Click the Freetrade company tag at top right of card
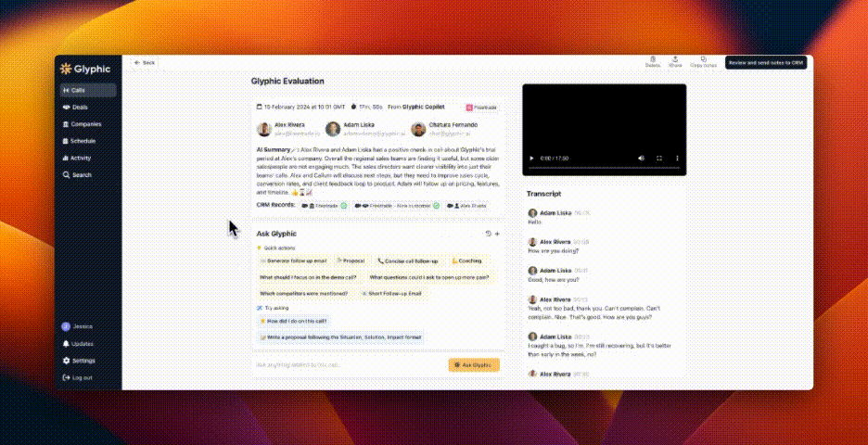 [x=481, y=108]
